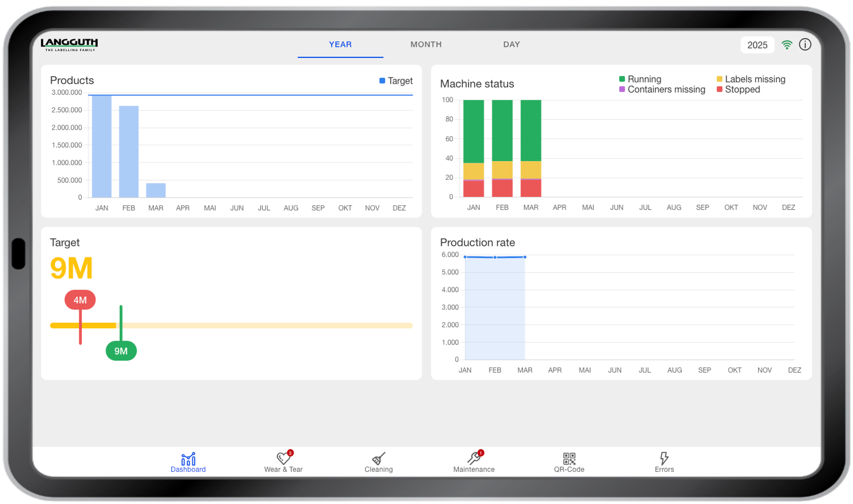The image size is (853, 504).
Task: Open the Cleaning brush icon
Action: pyautogui.click(x=378, y=459)
